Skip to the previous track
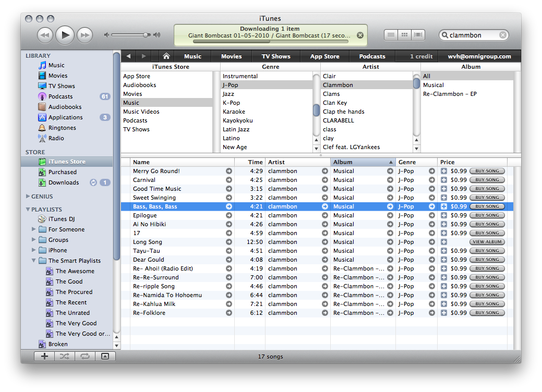The image size is (542, 392). click(45, 35)
